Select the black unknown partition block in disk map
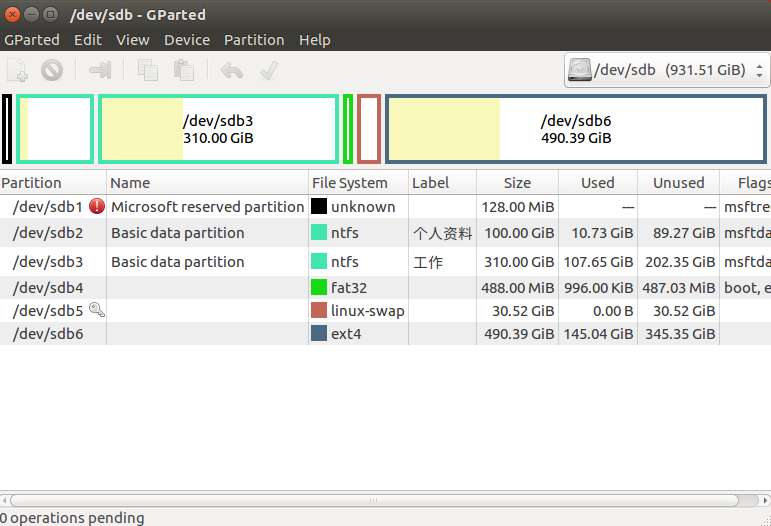The width and height of the screenshot is (771, 526). tap(7, 129)
